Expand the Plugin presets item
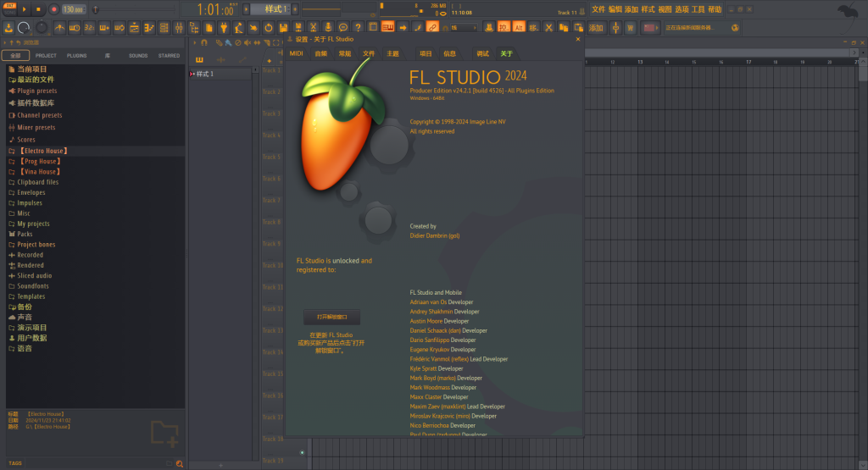Image resolution: width=868 pixels, height=470 pixels. (x=33, y=91)
